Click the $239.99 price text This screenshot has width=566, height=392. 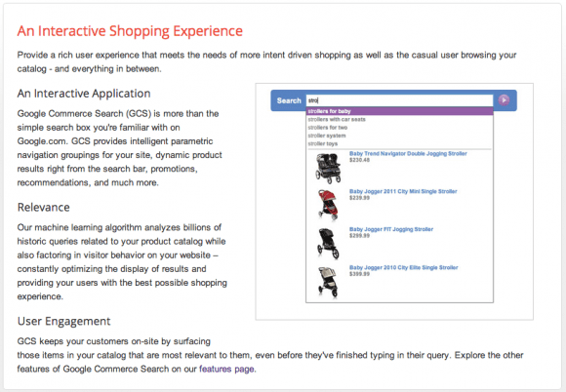359,198
